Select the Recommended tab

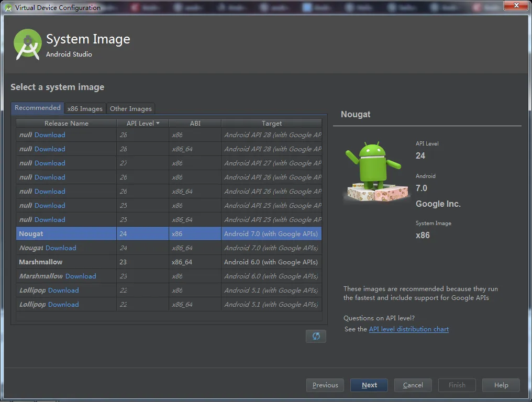pos(38,108)
